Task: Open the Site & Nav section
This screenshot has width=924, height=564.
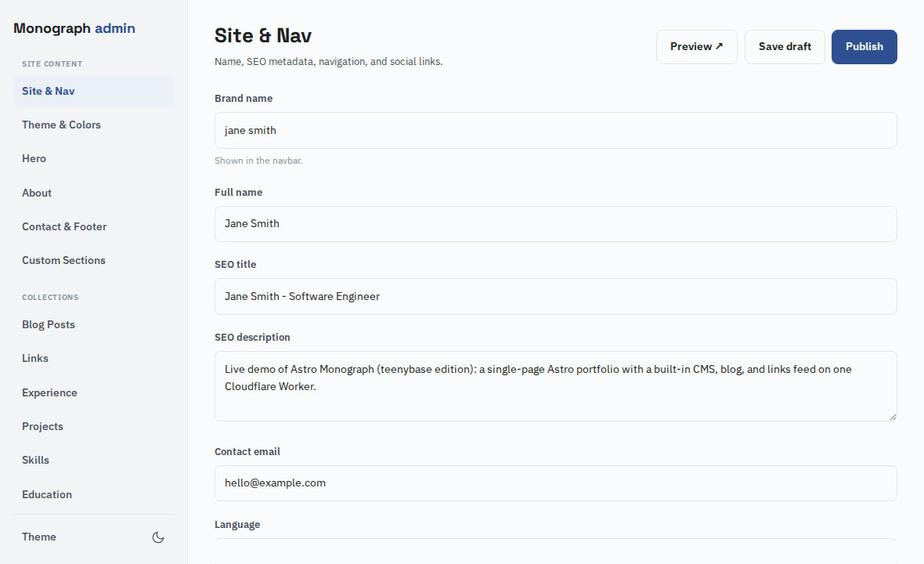Action: [x=93, y=92]
